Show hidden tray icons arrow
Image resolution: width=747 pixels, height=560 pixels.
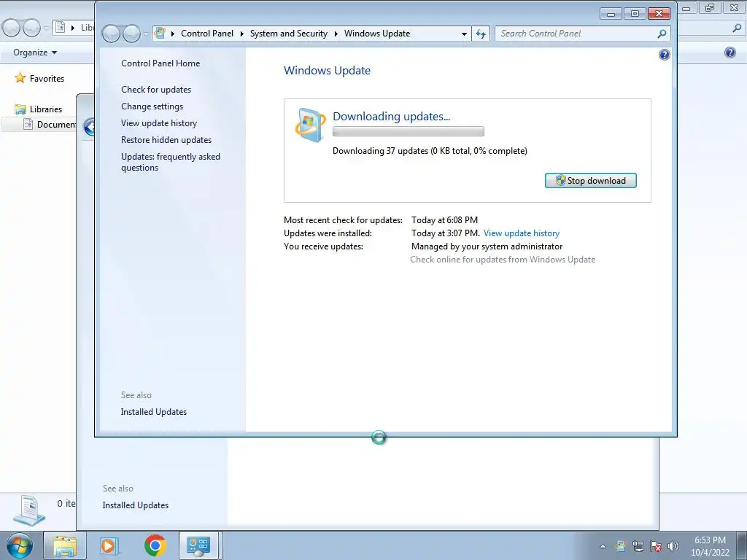tap(603, 547)
